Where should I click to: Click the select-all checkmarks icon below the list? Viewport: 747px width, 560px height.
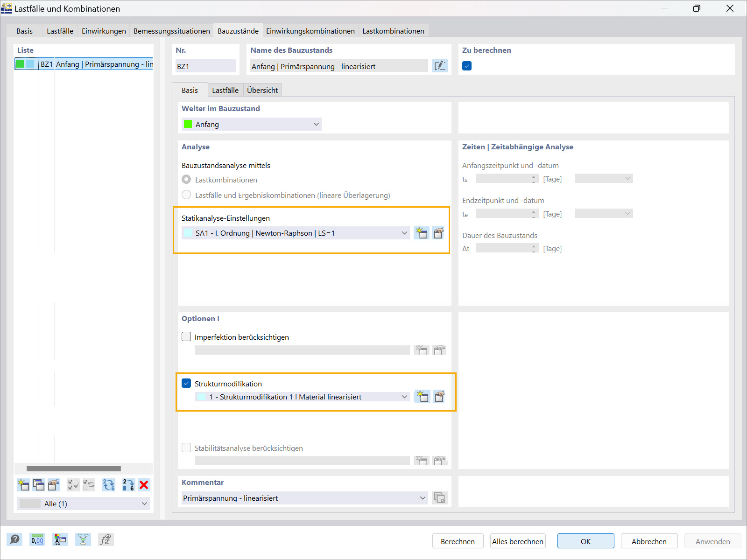point(73,485)
